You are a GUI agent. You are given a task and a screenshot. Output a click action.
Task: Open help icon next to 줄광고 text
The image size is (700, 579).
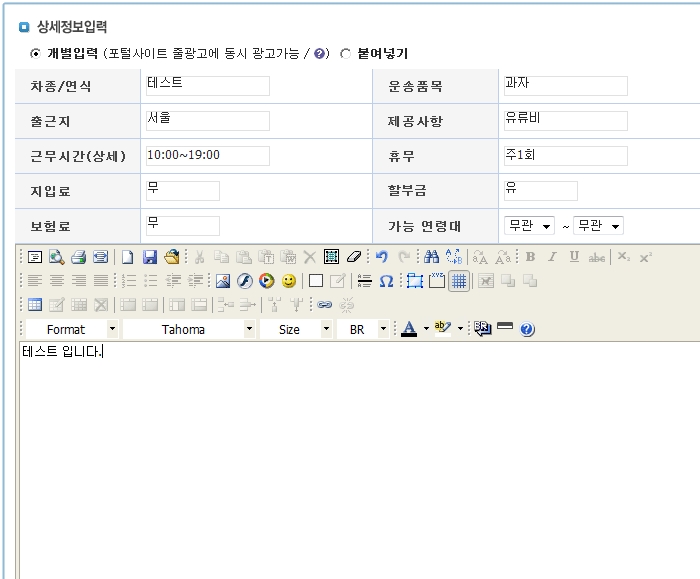319,54
